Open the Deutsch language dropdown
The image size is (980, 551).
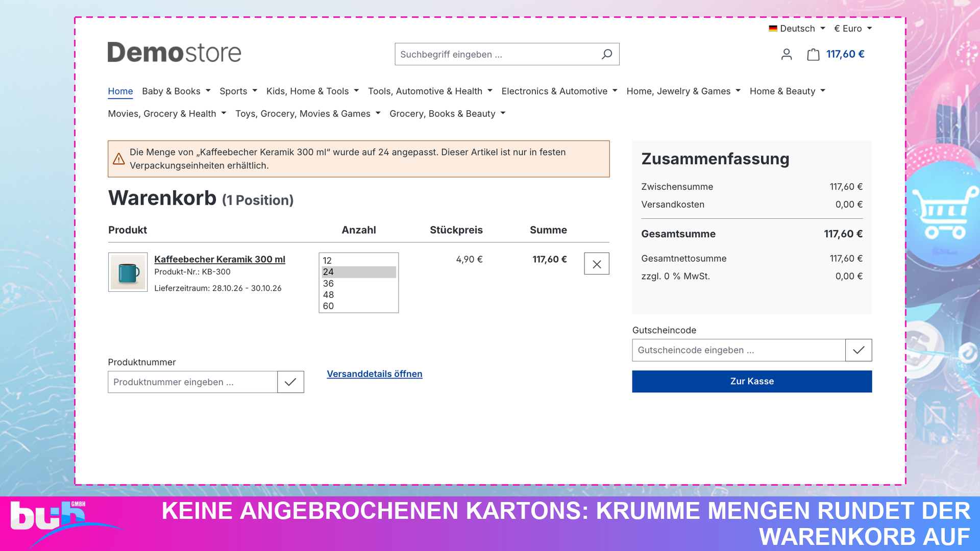797,29
